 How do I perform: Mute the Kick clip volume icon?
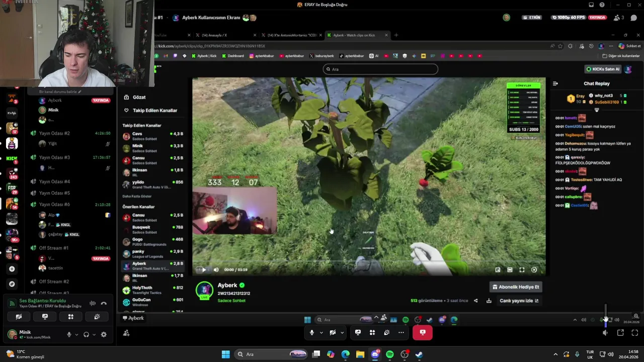(x=216, y=269)
